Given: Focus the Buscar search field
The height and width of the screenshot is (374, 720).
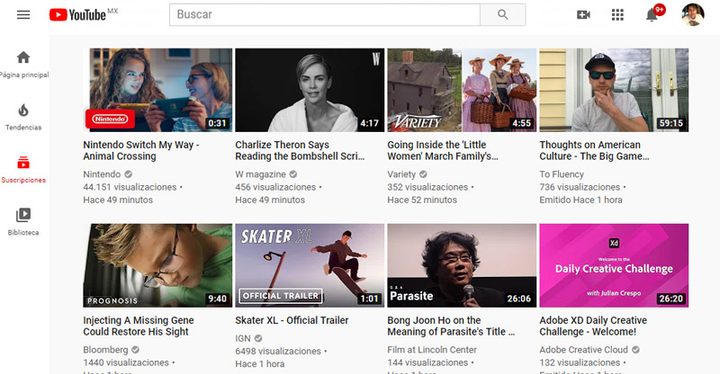Looking at the screenshot, I should 325,15.
